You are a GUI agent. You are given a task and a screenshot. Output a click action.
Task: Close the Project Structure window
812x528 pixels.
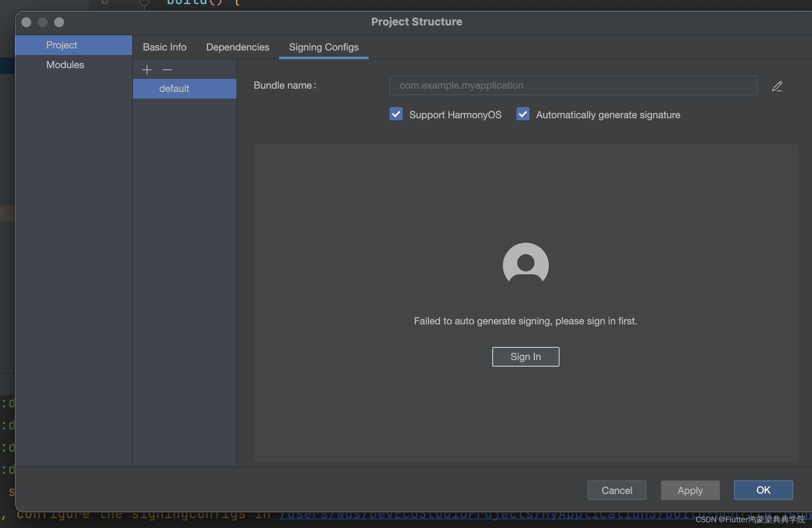pyautogui.click(x=26, y=22)
